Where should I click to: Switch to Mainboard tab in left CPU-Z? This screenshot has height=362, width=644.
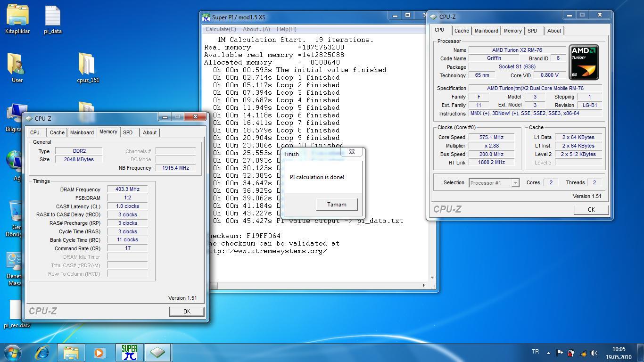(x=82, y=132)
